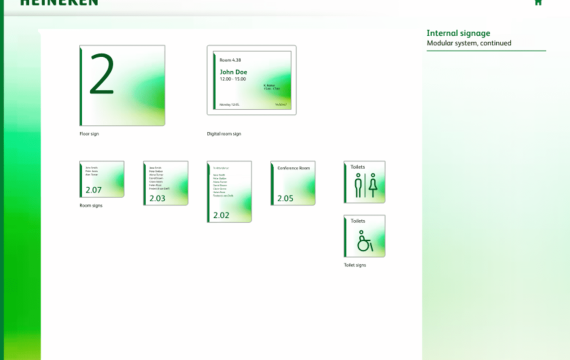The height and width of the screenshot is (360, 570).
Task: Click room number 2.03 on room sign
Action: (157, 198)
